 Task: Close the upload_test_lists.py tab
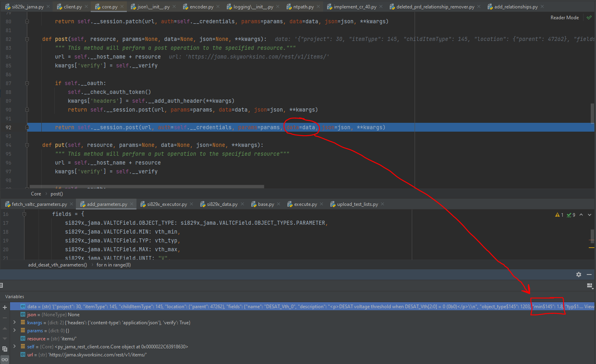[x=382, y=204]
